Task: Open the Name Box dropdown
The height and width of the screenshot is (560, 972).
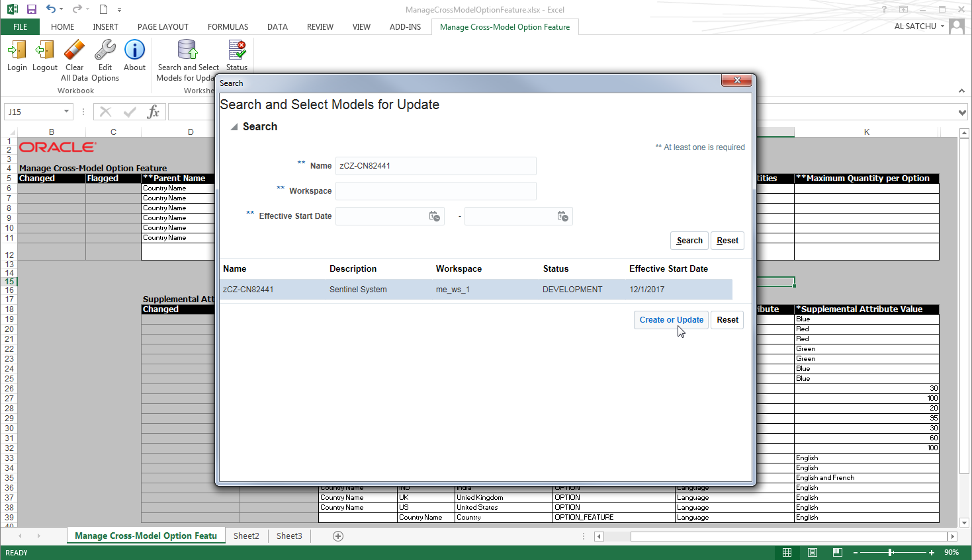Action: [66, 112]
